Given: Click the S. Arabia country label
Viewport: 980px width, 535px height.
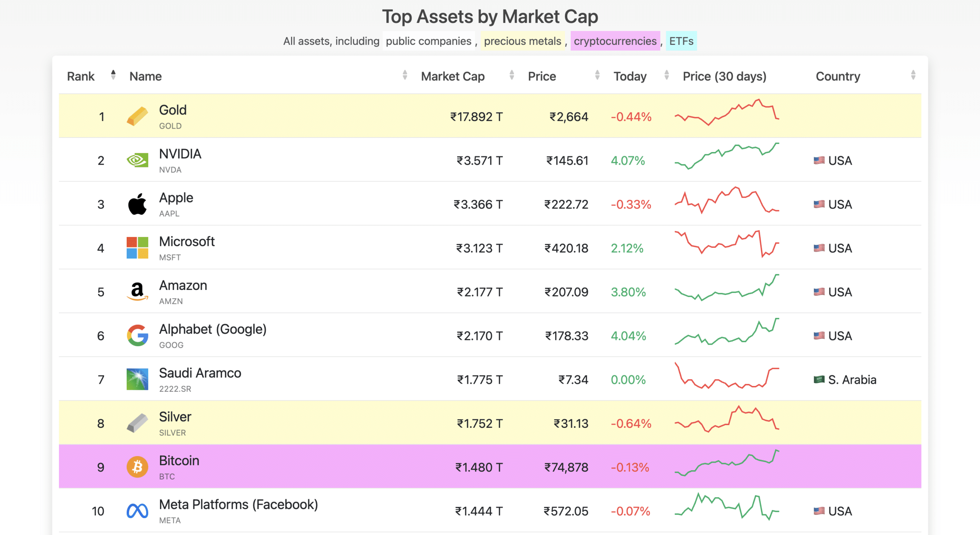Looking at the screenshot, I should coord(852,380).
